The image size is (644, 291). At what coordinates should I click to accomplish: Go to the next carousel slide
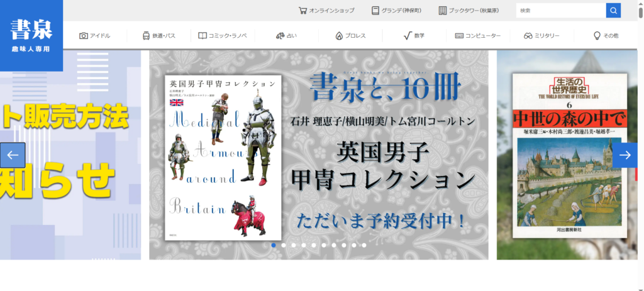[625, 155]
